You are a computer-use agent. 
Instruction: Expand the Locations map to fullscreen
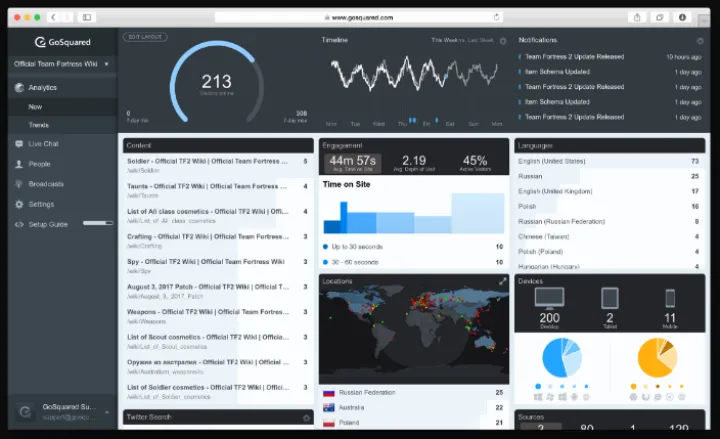tap(503, 282)
